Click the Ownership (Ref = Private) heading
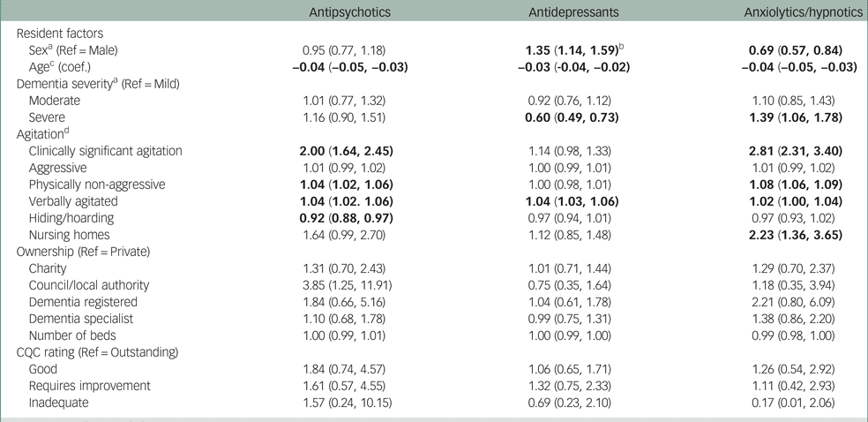 [85, 252]
